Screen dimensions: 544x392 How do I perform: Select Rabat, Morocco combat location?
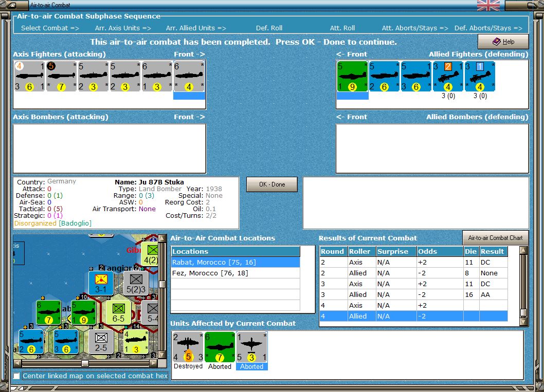coord(235,263)
